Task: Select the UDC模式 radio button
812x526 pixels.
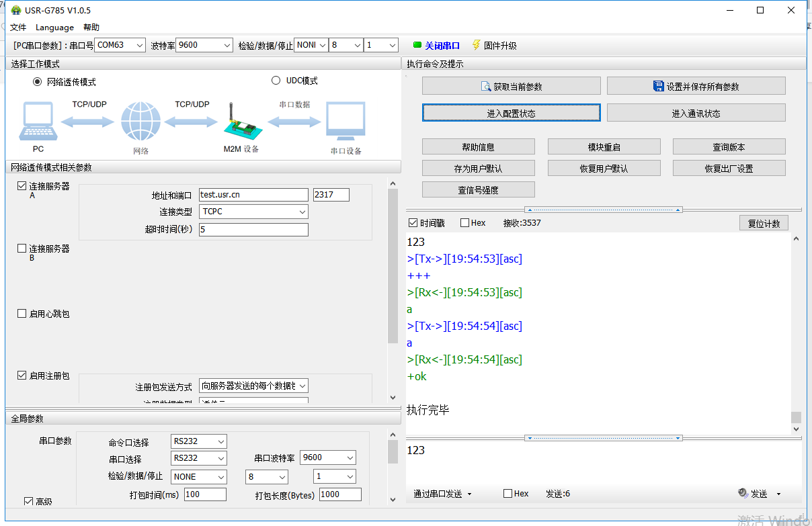Action: (x=276, y=81)
